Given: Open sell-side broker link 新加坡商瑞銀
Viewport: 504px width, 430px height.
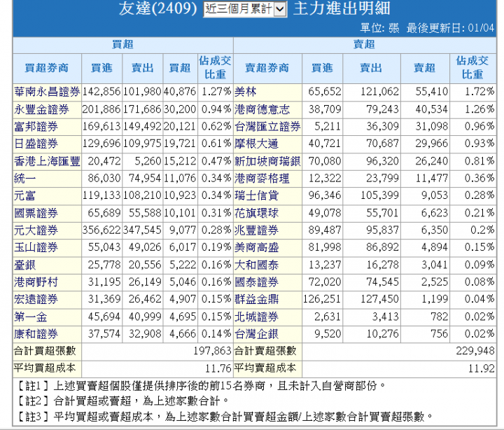Looking at the screenshot, I should [x=267, y=161].
